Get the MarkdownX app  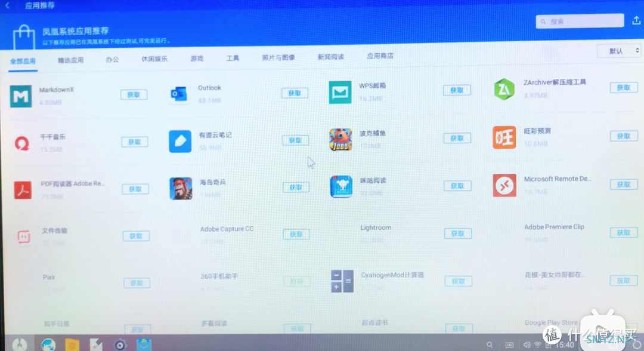pyautogui.click(x=134, y=94)
